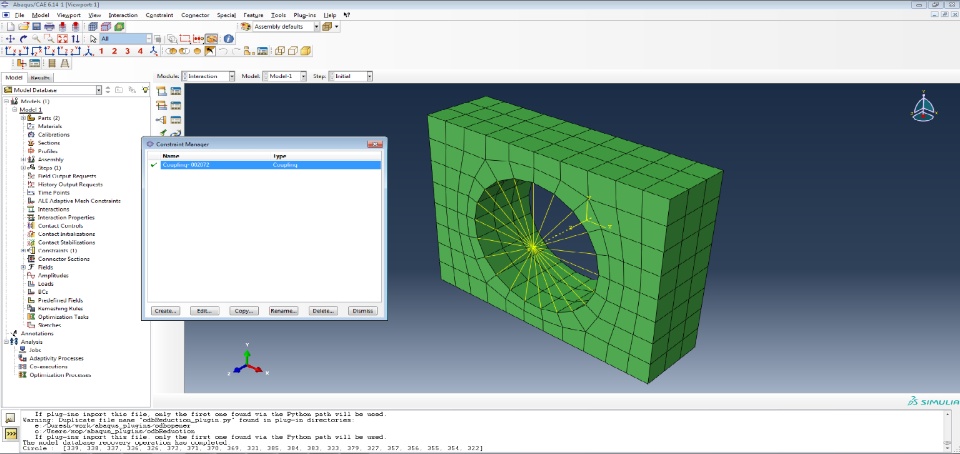Select the Rotate View tool

click(23, 39)
